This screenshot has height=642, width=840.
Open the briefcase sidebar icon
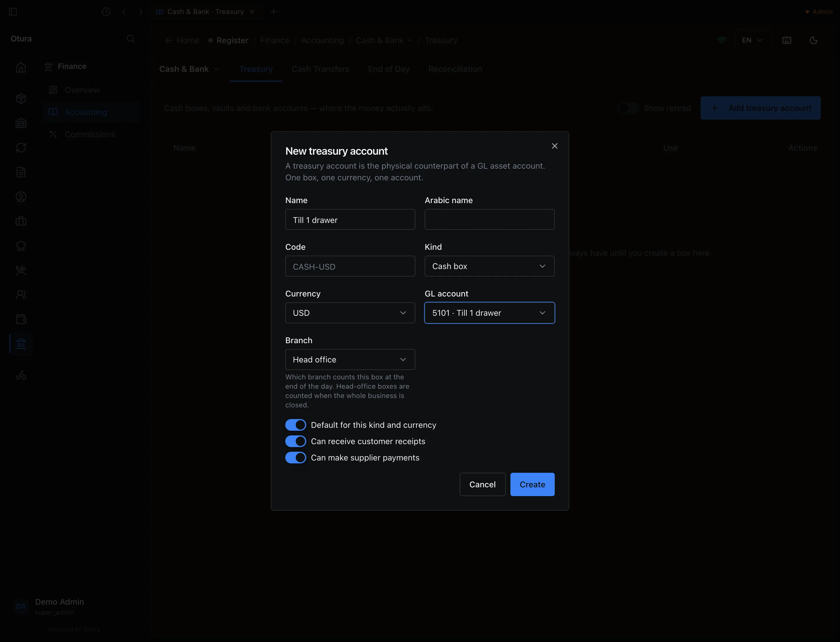tap(21, 221)
